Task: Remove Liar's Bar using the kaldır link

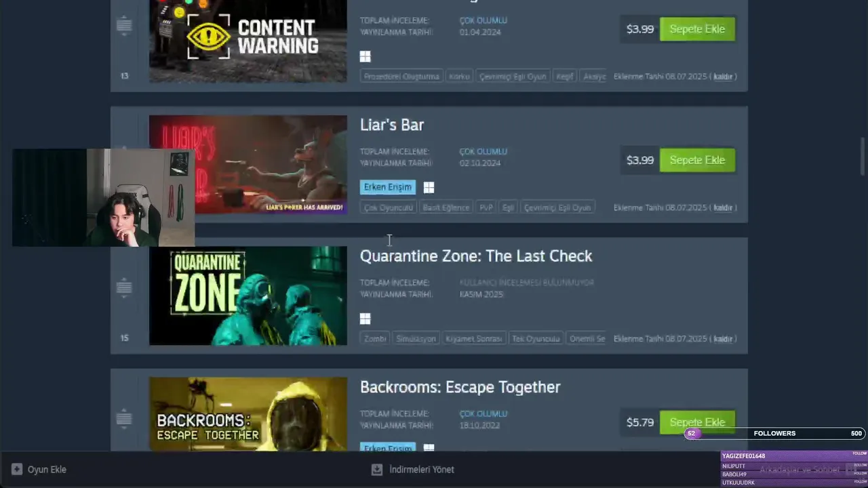Action: (723, 207)
